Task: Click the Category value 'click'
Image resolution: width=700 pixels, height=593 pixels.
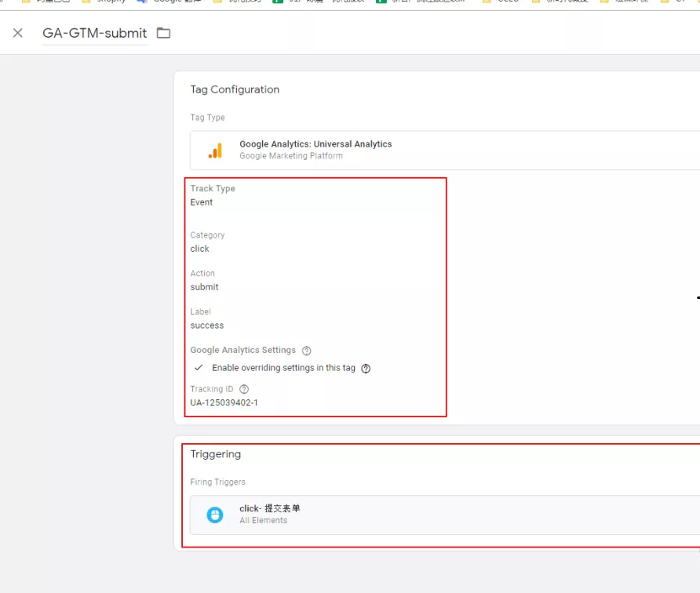Action: coord(199,249)
